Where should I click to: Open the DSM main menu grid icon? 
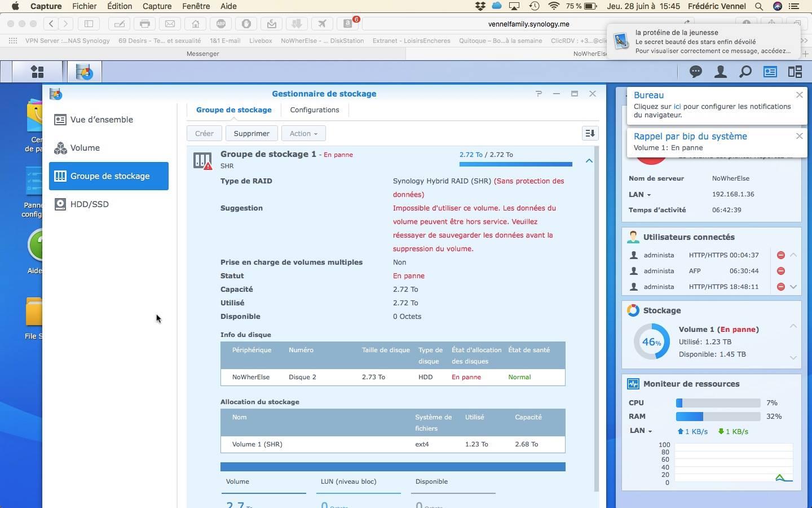pos(37,72)
